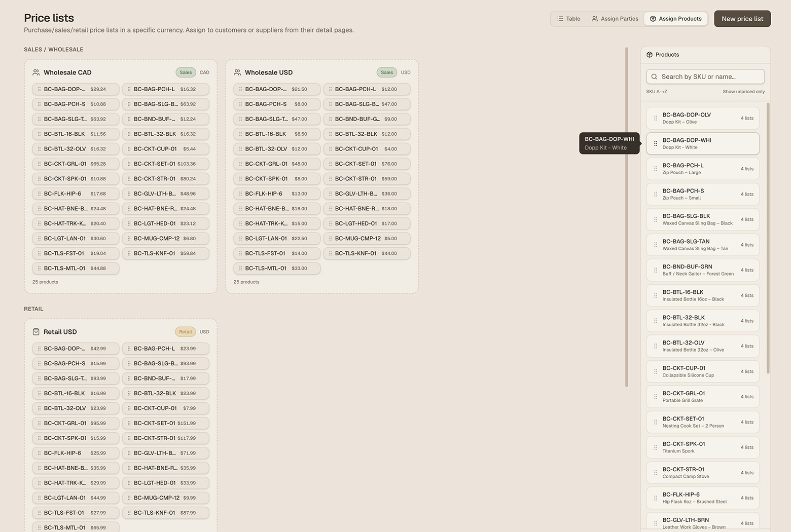This screenshot has height=532, width=791.
Task: Switch to the Assign Parties tab
Action: (615, 19)
